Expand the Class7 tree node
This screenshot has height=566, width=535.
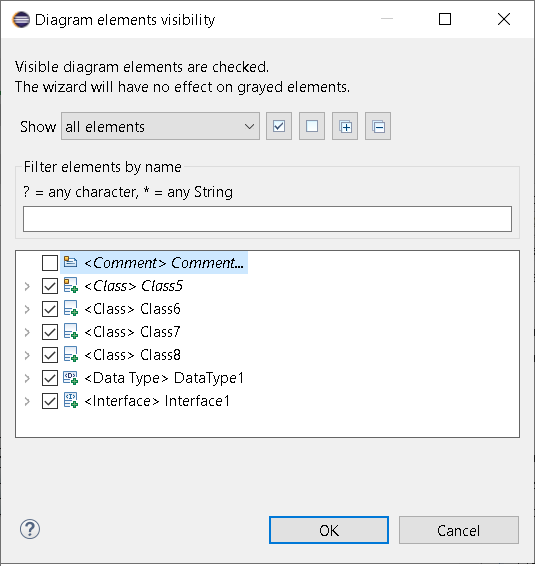coord(27,332)
